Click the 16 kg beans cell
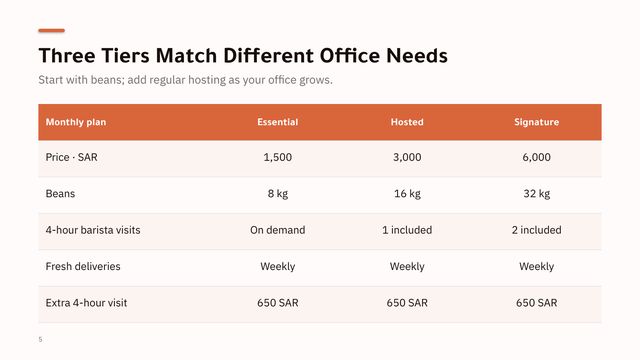The image size is (640, 360). click(x=407, y=193)
